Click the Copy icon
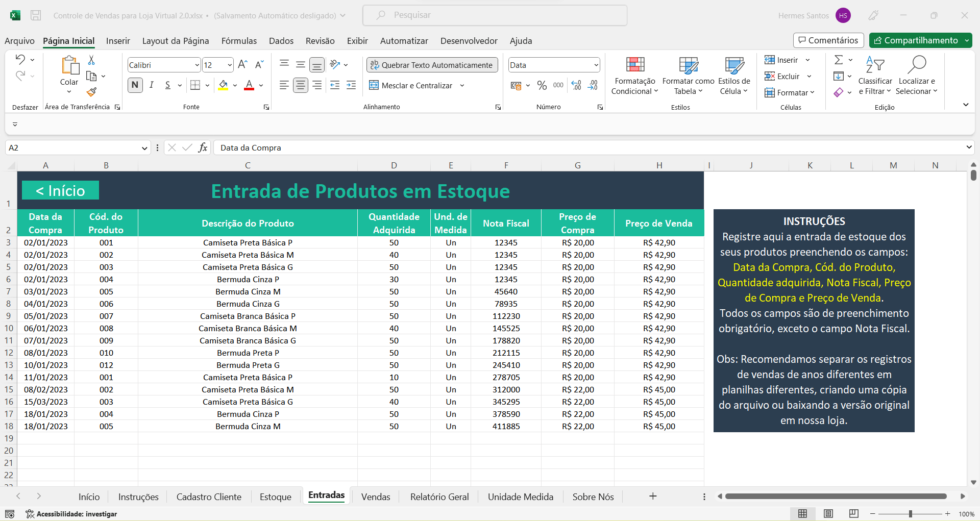 91,76
